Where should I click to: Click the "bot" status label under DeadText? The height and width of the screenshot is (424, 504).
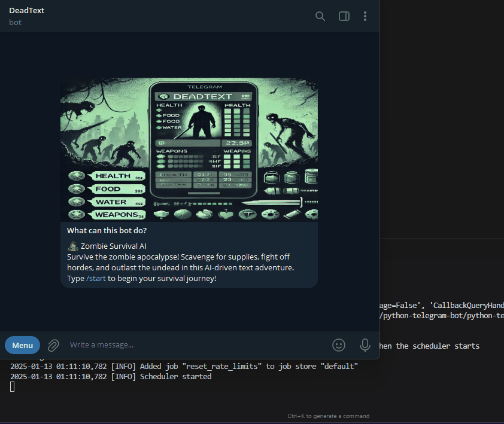(x=15, y=23)
